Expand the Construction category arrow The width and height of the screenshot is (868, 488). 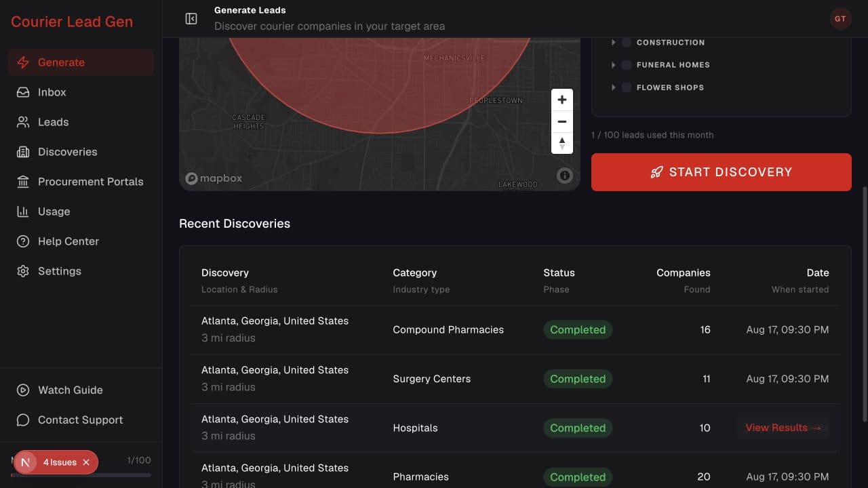[x=613, y=43]
